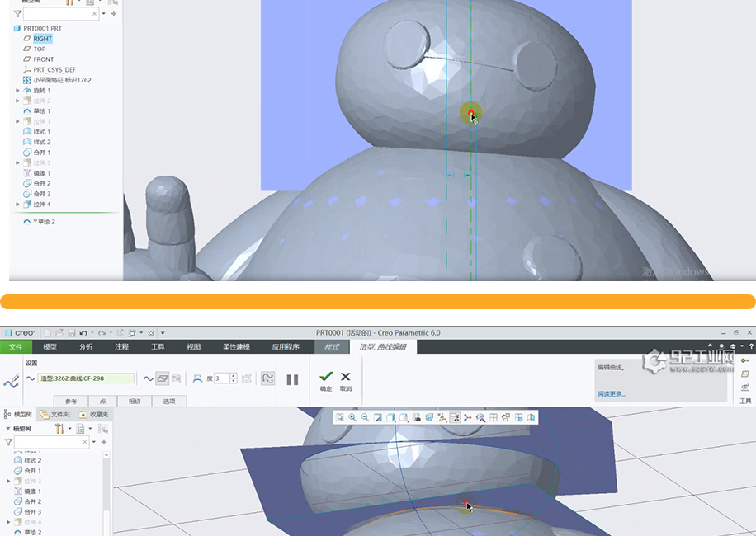The image size is (756, 536).
Task: Click the Curve Edit brush icon
Action: pos(12,380)
